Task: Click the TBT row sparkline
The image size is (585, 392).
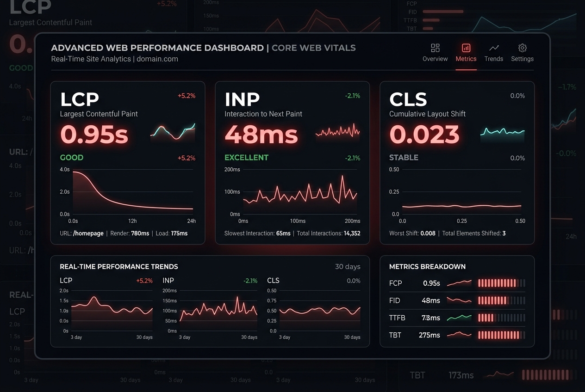Action: (x=459, y=335)
